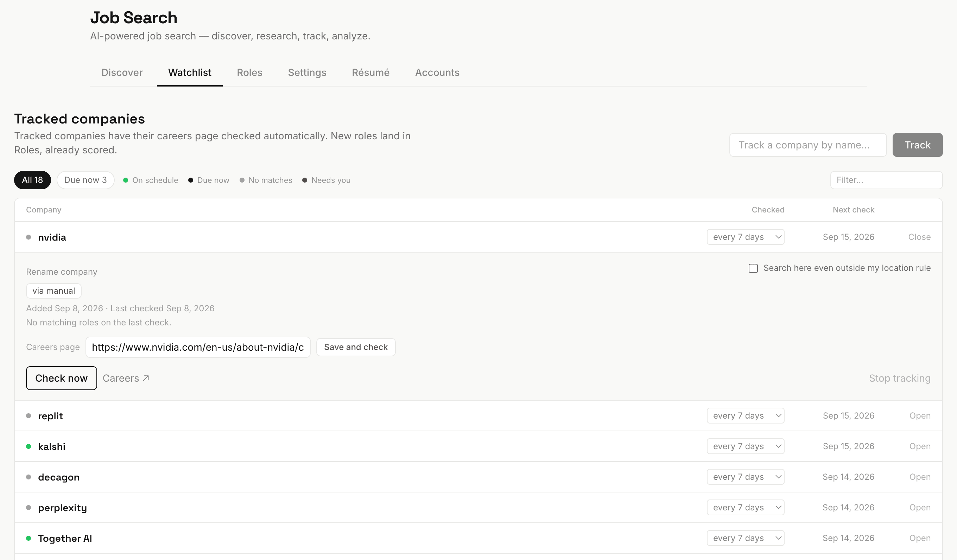
Task: Open the perplexity row details
Action: (x=920, y=508)
